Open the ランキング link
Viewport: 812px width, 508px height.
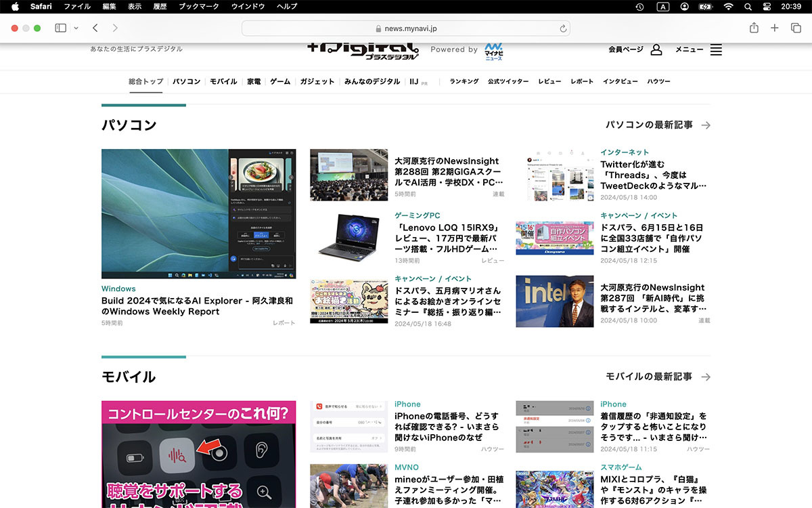click(464, 81)
